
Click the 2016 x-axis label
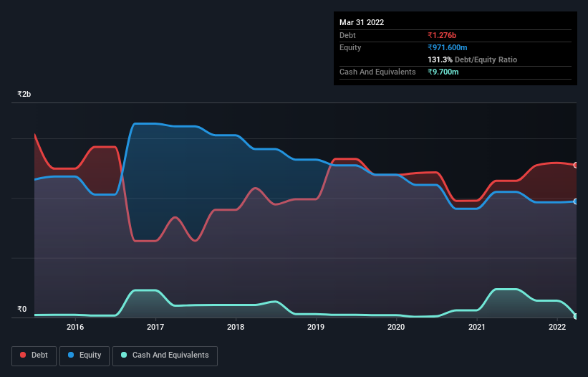coord(75,327)
